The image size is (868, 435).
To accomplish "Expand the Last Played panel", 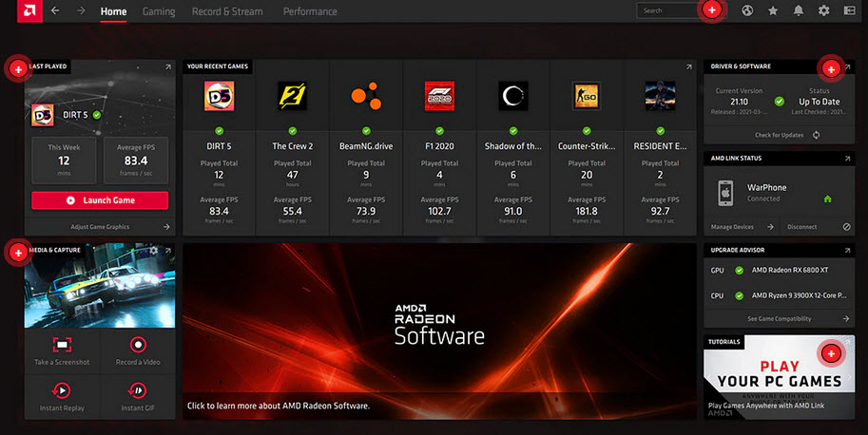I will [x=167, y=66].
